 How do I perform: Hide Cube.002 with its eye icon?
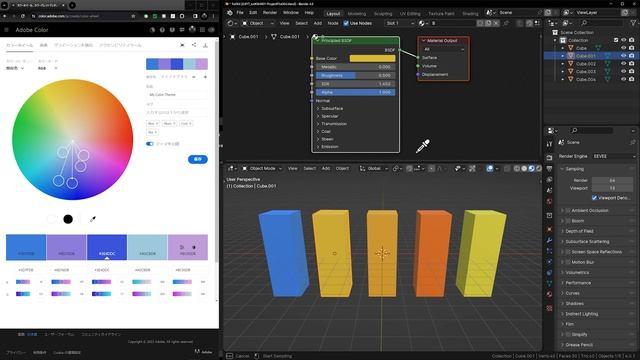[x=623, y=64]
